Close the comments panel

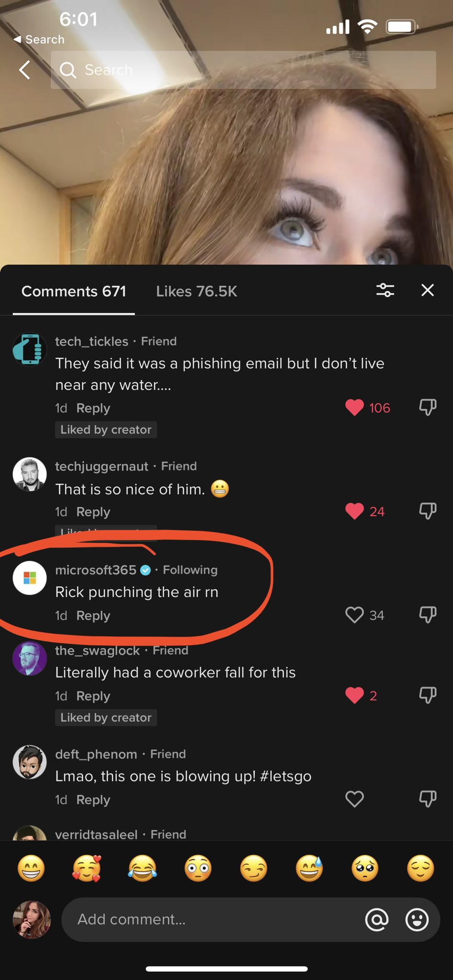coord(427,290)
